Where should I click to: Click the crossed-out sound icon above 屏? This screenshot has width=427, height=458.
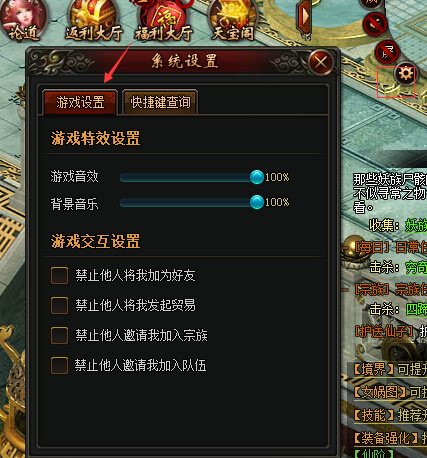pyautogui.click(x=375, y=24)
